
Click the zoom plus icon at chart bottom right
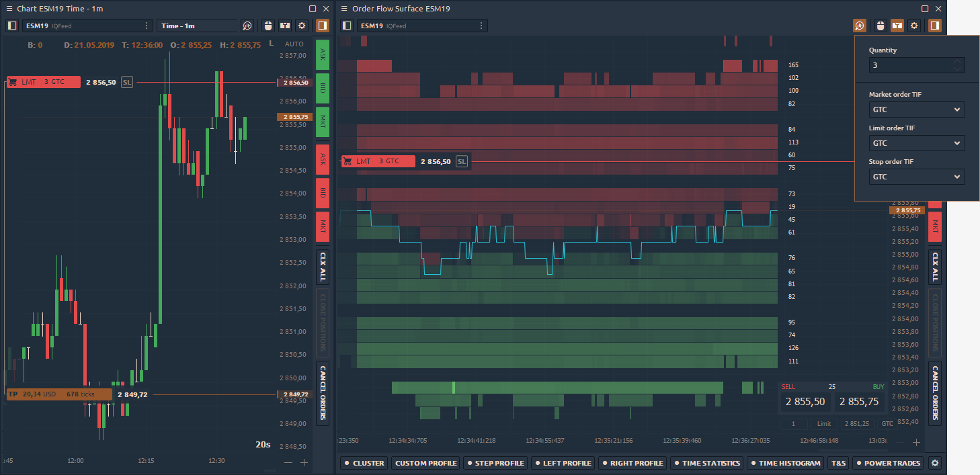click(303, 462)
